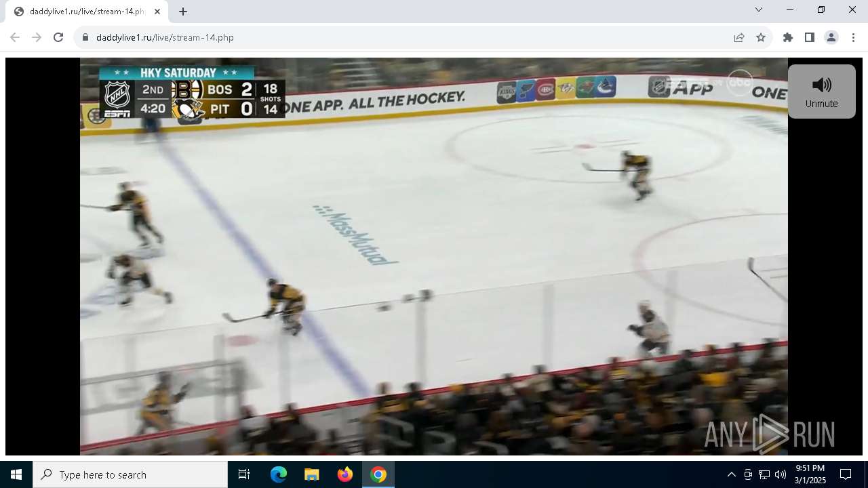
Task: Go back to previous page
Action: 15,37
